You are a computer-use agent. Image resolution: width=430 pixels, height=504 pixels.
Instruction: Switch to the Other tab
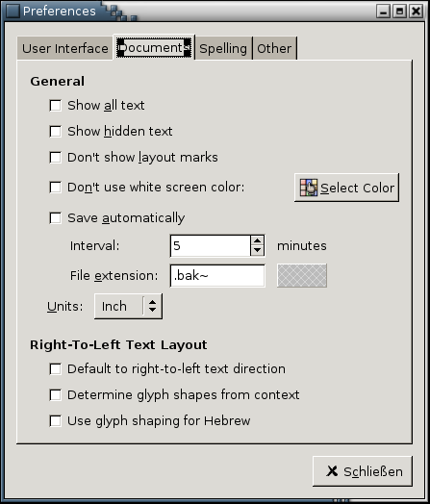point(274,48)
